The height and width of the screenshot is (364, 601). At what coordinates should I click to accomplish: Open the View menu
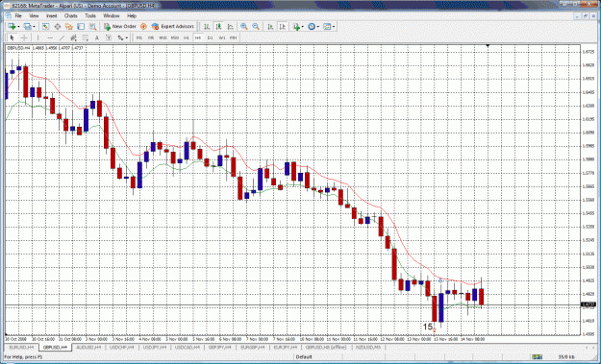(34, 16)
